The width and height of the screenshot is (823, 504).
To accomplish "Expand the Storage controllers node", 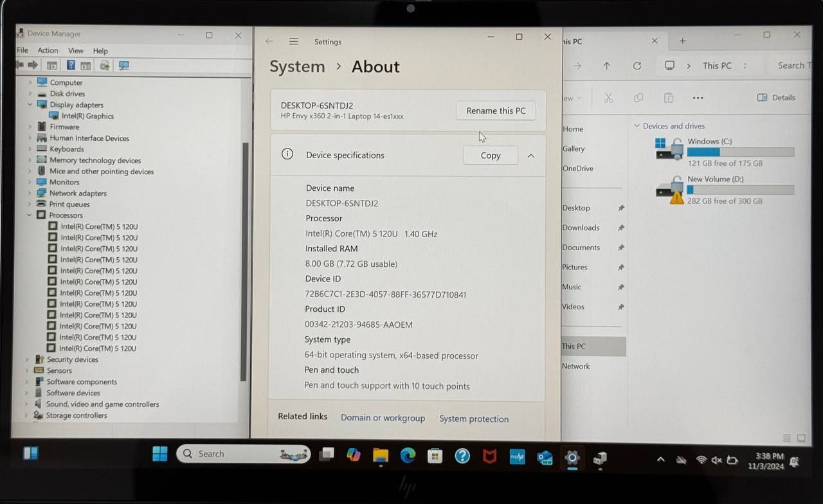I will (26, 416).
